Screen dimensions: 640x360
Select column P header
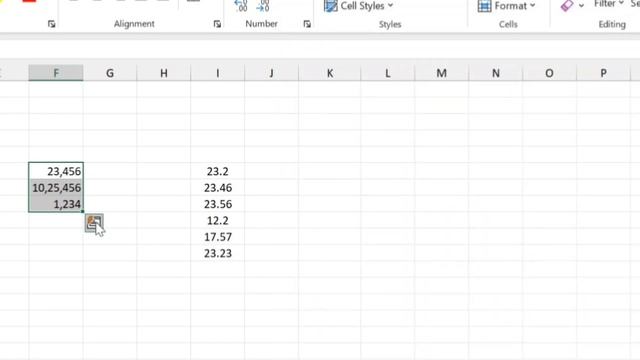coord(603,73)
